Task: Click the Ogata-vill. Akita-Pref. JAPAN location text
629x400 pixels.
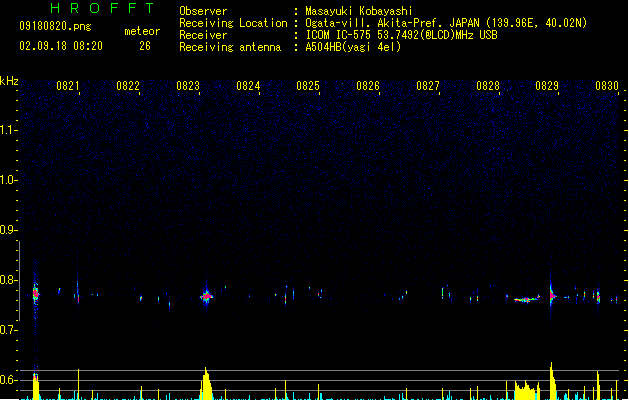Action: click(446, 23)
